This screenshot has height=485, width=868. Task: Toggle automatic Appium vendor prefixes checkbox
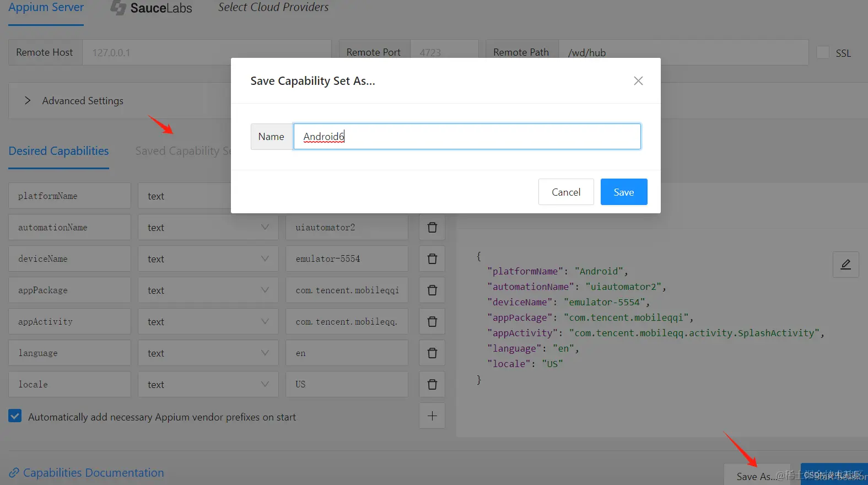coord(15,416)
